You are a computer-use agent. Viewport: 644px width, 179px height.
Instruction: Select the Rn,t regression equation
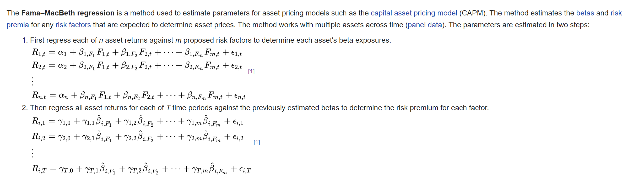coord(139,96)
